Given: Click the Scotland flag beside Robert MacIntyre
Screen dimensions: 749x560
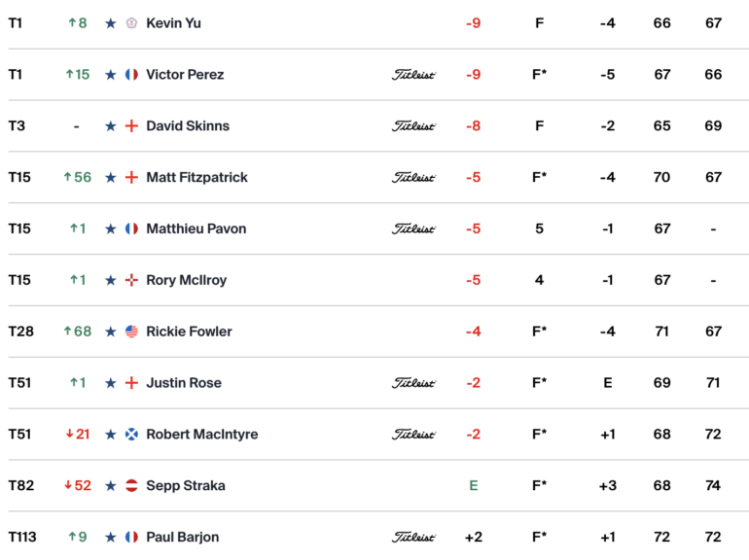Looking at the screenshot, I should pos(131,434).
